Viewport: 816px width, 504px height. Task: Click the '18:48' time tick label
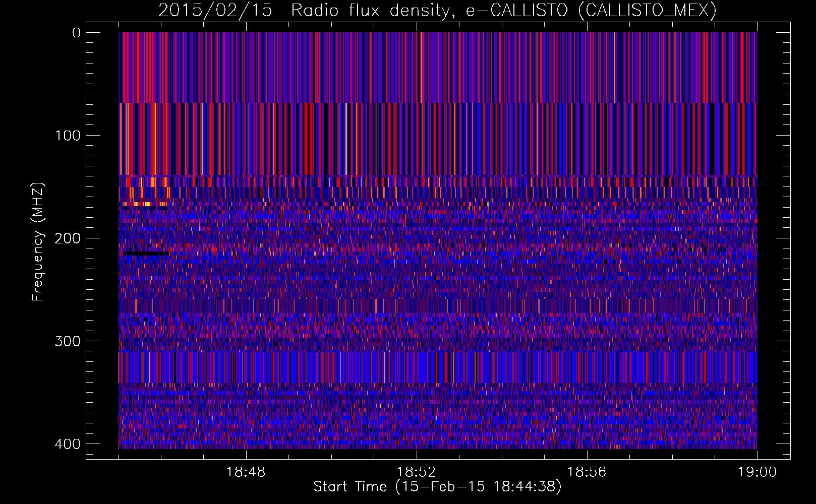(246, 472)
